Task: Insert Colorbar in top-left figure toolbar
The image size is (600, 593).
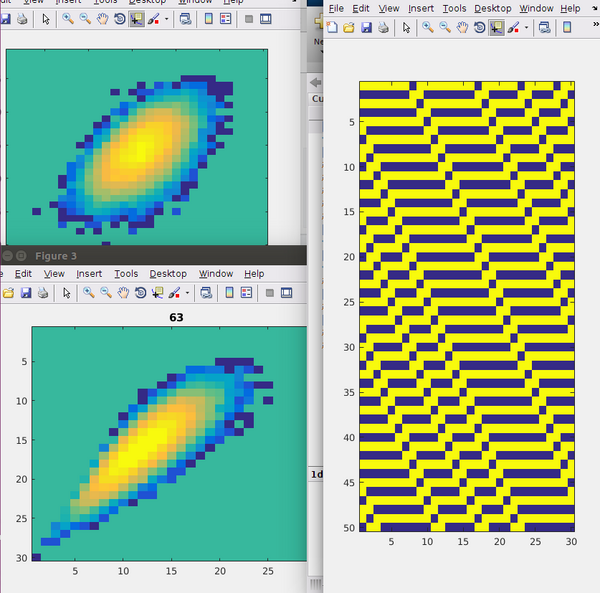Action: pyautogui.click(x=209, y=19)
